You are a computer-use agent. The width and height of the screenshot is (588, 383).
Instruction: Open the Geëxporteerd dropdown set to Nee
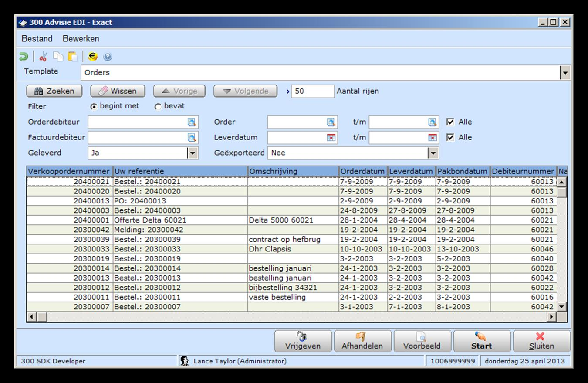pyautogui.click(x=433, y=153)
